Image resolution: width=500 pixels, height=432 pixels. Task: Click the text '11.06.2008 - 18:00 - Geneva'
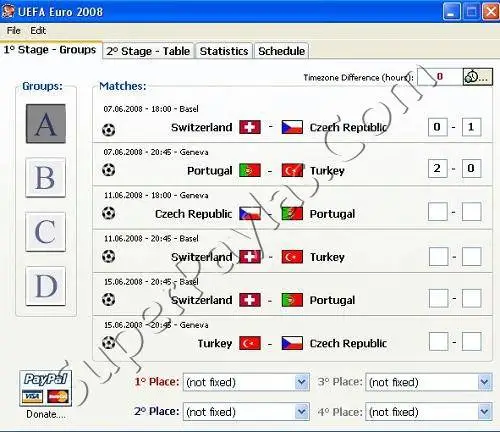156,195
